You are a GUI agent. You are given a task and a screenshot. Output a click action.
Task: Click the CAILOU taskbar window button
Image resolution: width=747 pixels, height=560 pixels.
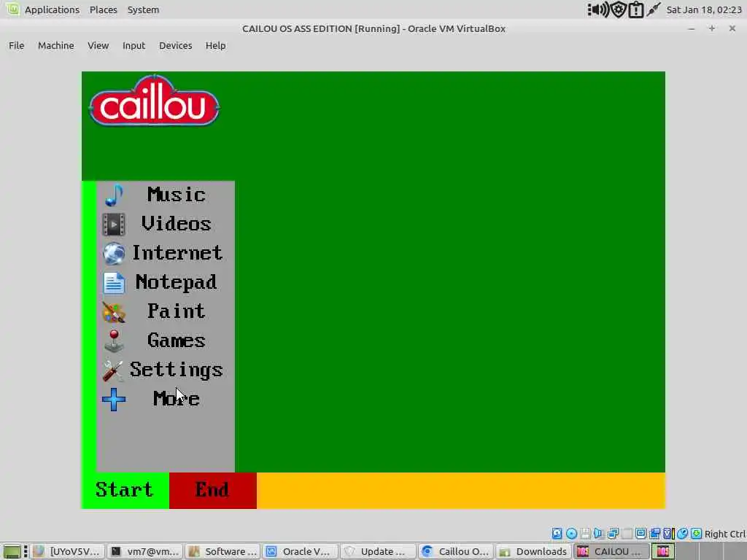click(x=611, y=551)
